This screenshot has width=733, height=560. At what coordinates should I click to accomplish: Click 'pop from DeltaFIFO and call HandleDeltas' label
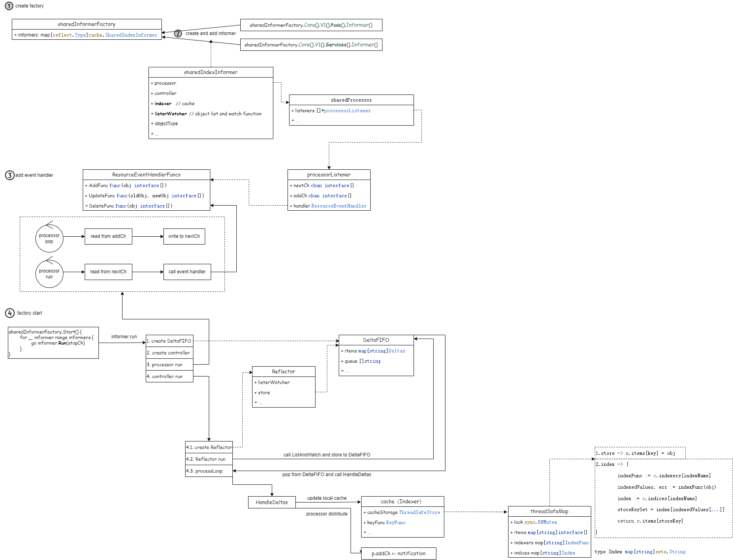(327, 475)
